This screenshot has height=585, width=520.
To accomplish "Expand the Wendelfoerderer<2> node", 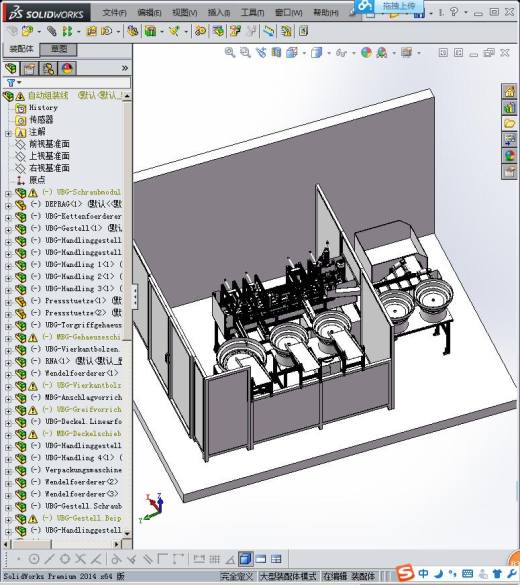I will 8,483.
